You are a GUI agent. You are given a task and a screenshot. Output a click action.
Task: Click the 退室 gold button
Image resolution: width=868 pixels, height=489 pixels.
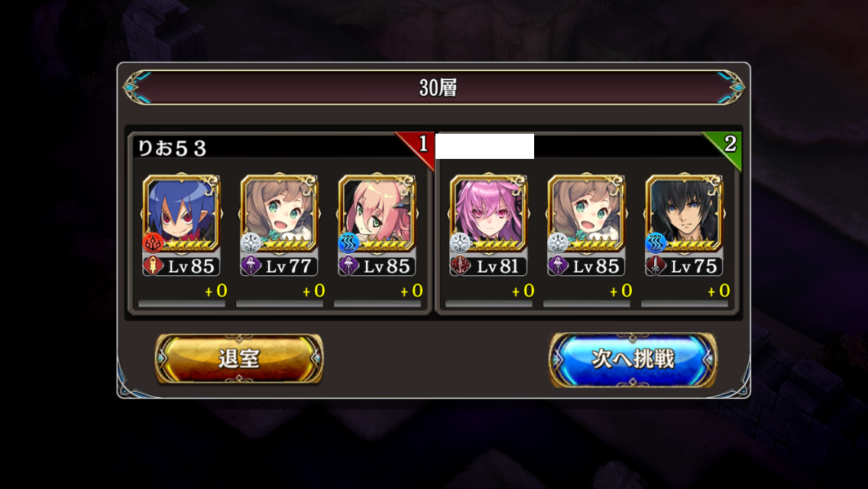tap(239, 358)
